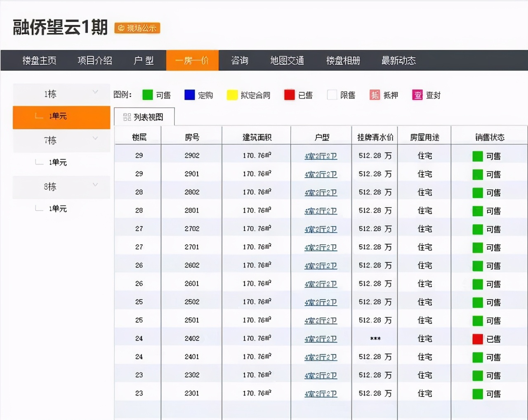Click the 预售公示 badge icon
This screenshot has height=420, width=528.
[137, 28]
